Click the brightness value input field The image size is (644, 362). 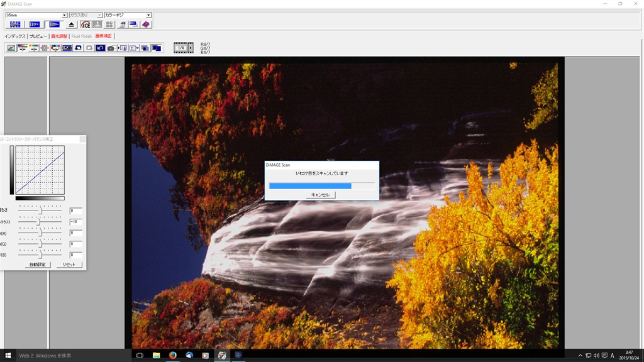pyautogui.click(x=75, y=211)
